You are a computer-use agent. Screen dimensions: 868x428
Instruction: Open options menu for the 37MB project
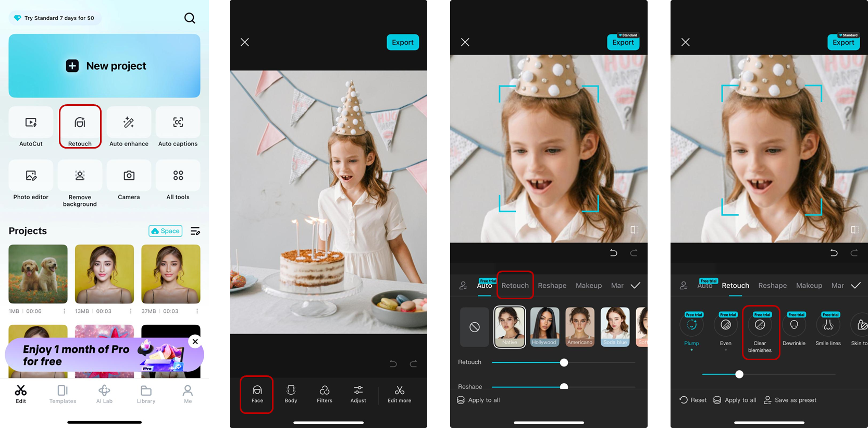(197, 311)
